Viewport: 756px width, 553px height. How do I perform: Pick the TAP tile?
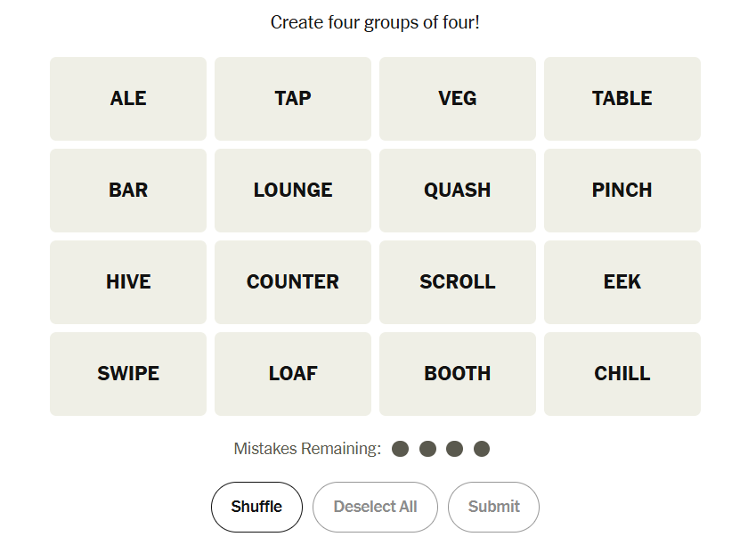coord(293,99)
